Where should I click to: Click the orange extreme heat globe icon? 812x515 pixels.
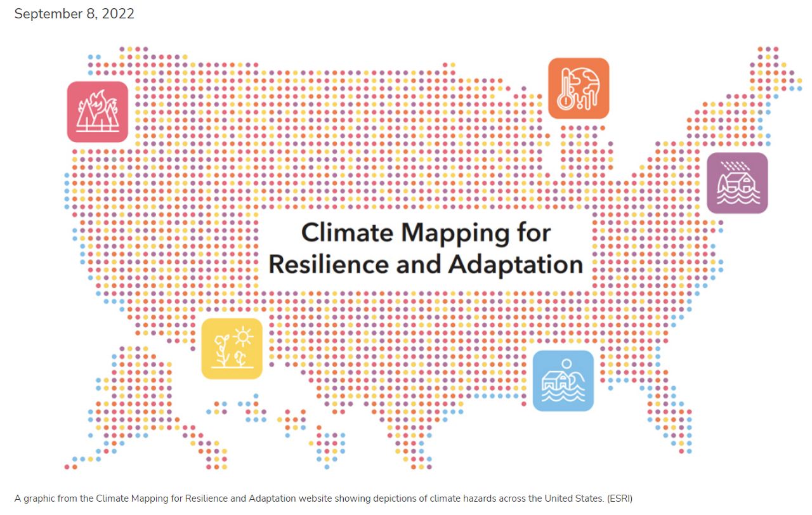[579, 88]
